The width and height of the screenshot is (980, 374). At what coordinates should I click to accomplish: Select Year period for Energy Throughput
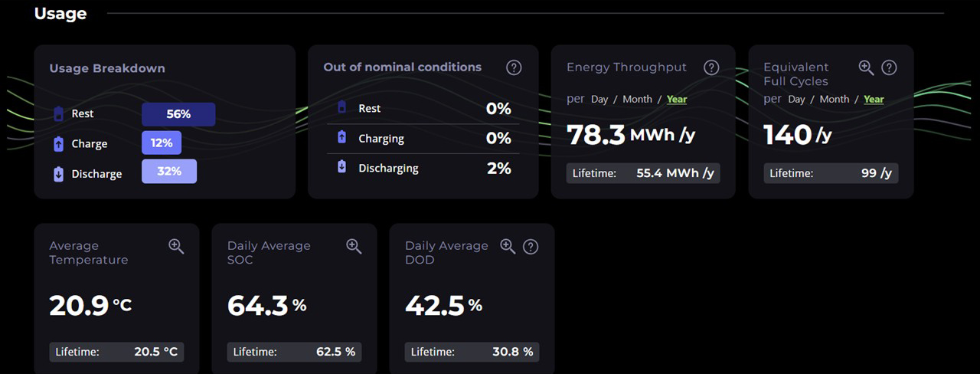(677, 100)
